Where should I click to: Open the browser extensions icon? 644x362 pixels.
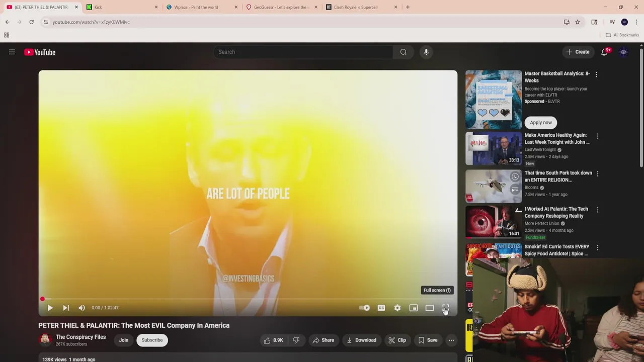tap(594, 22)
